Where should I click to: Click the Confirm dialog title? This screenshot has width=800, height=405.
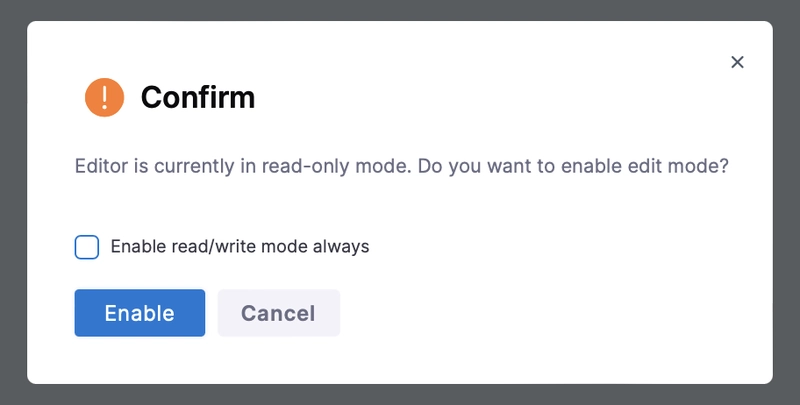(198, 97)
